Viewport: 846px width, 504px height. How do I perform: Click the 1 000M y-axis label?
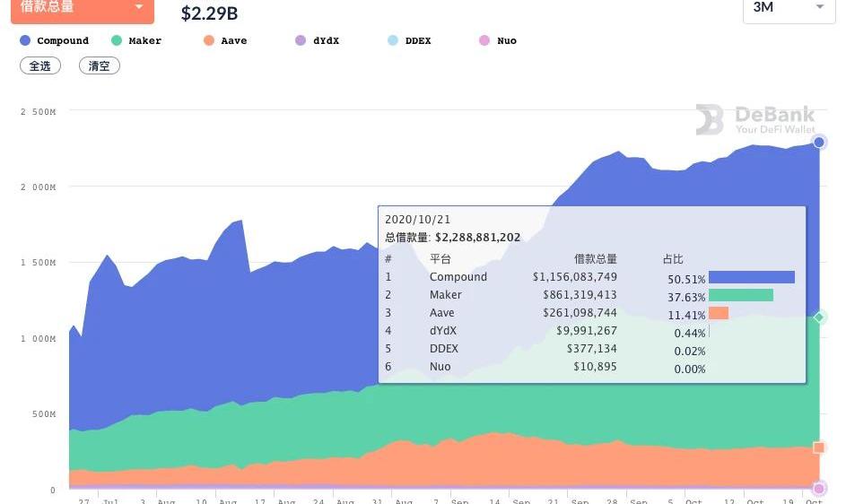coord(39,338)
